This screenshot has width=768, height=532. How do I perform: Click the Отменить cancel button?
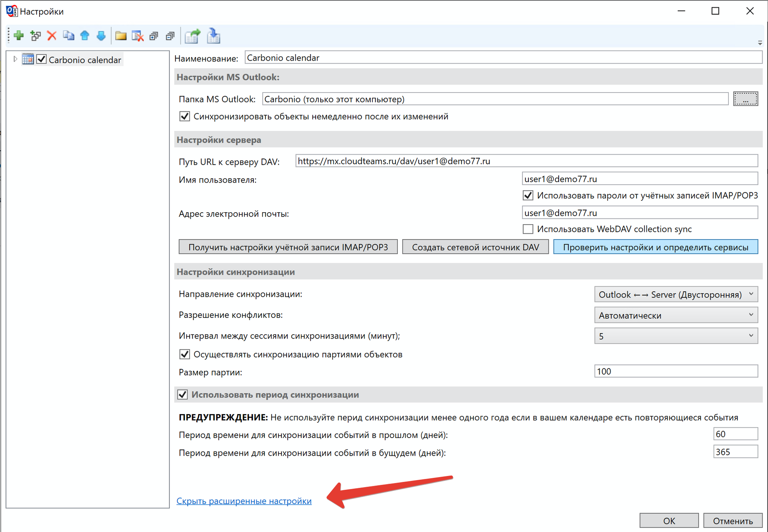733,521
